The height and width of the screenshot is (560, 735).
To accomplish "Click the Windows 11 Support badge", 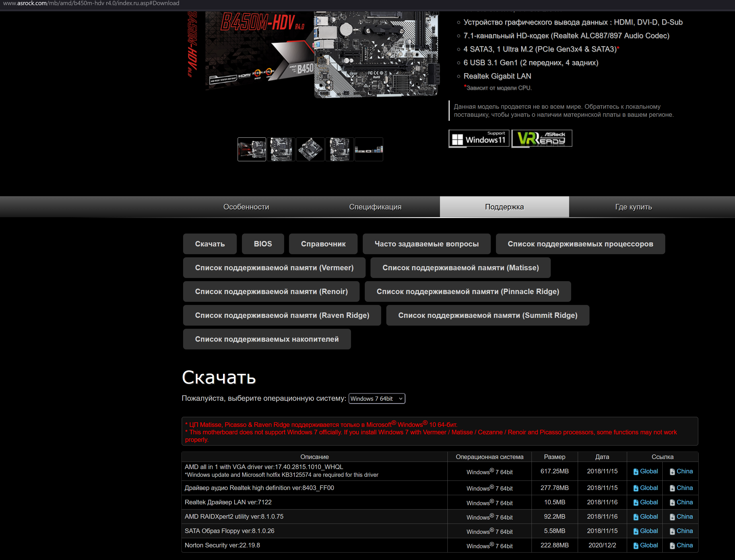I will pos(479,138).
